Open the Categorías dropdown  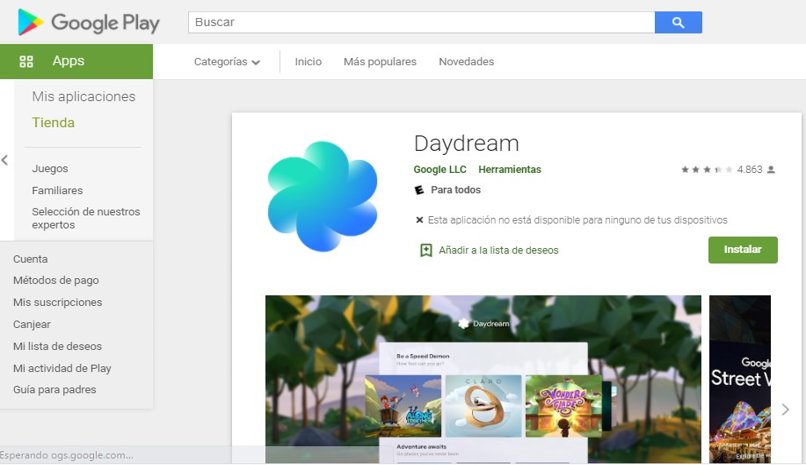pos(227,62)
